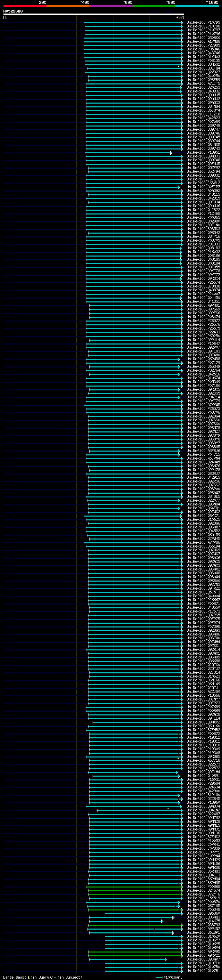The image size is (222, 980).
Task: Open hit UniRef100_P10797
Action: [203, 30]
